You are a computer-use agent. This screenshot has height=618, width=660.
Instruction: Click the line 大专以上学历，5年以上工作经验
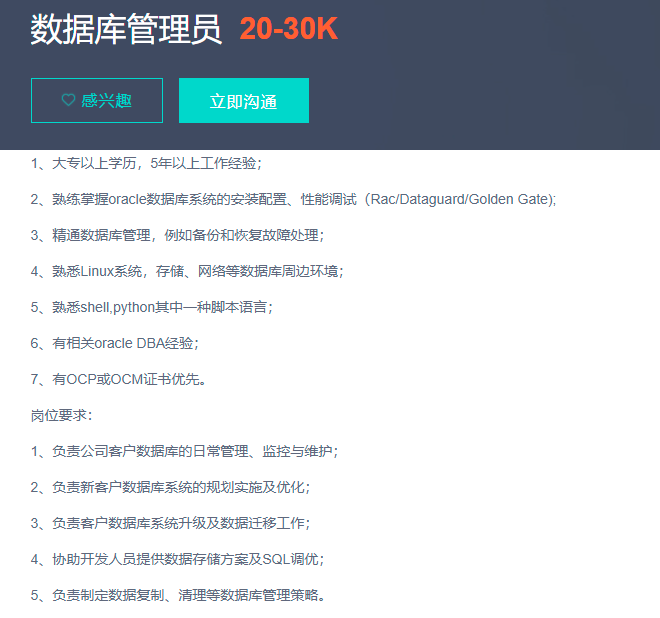coord(146,163)
